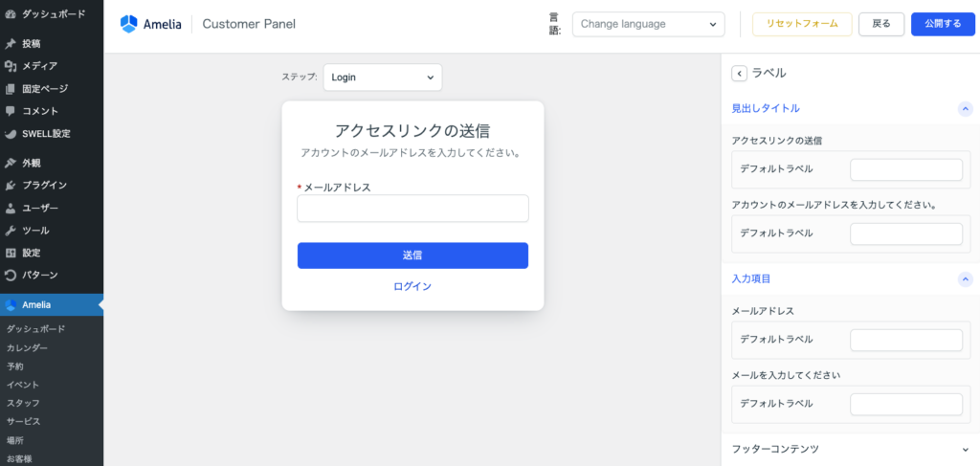This screenshot has width=980, height=466.
Task: Click the back arrow beside ラベル
Action: pyautogui.click(x=739, y=73)
